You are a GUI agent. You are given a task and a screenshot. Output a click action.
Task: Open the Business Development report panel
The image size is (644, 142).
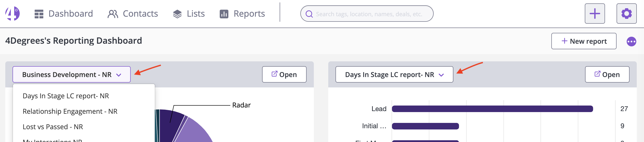pyautogui.click(x=284, y=75)
